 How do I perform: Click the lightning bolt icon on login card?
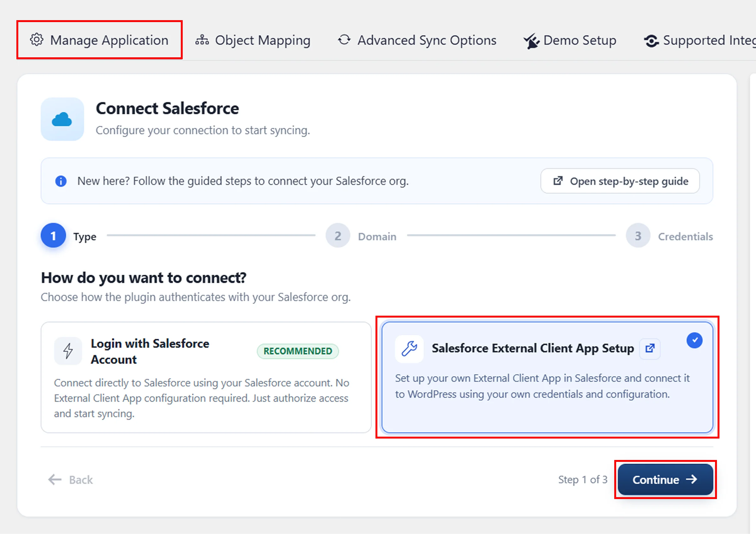click(68, 351)
